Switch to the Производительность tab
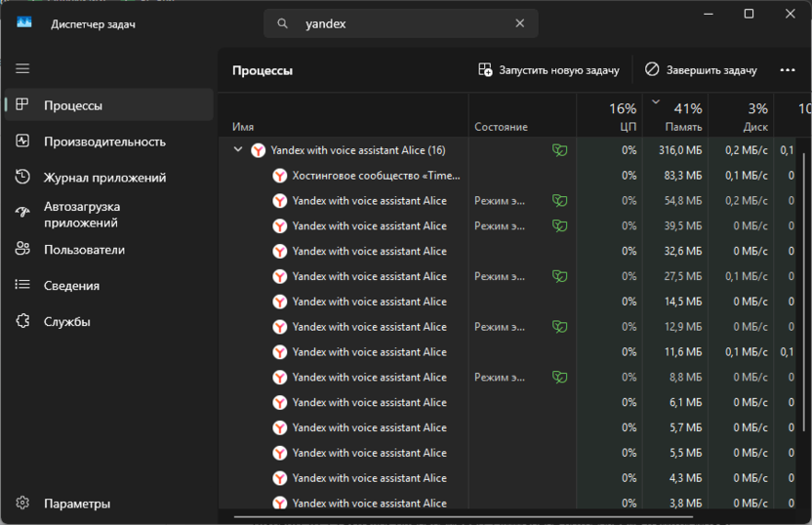Viewport: 812px width, 525px height. click(x=104, y=141)
